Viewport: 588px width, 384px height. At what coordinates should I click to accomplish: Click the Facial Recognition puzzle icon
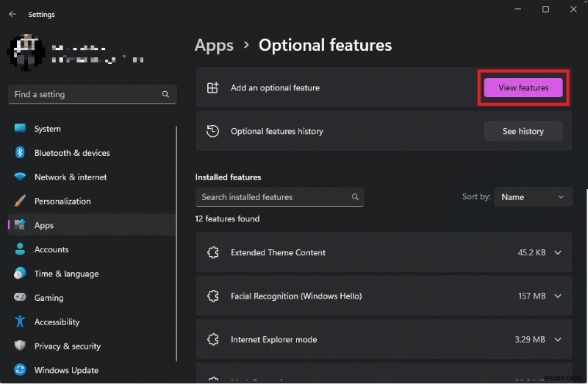(213, 296)
